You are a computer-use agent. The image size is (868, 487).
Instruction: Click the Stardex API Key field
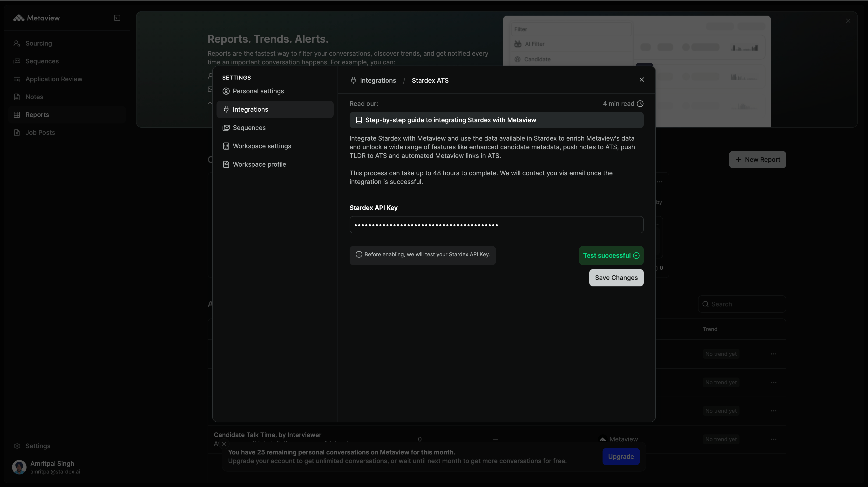tap(496, 225)
